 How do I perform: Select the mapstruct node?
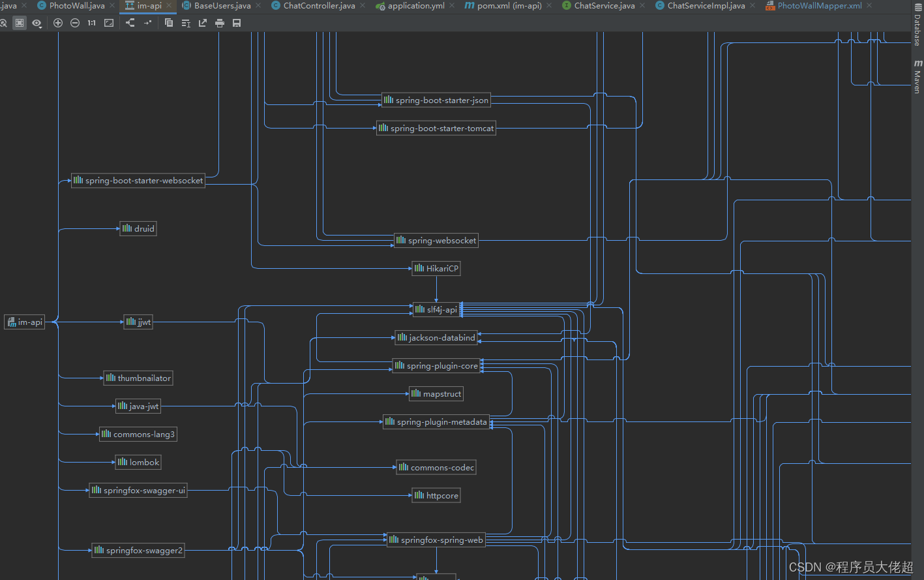[436, 393]
